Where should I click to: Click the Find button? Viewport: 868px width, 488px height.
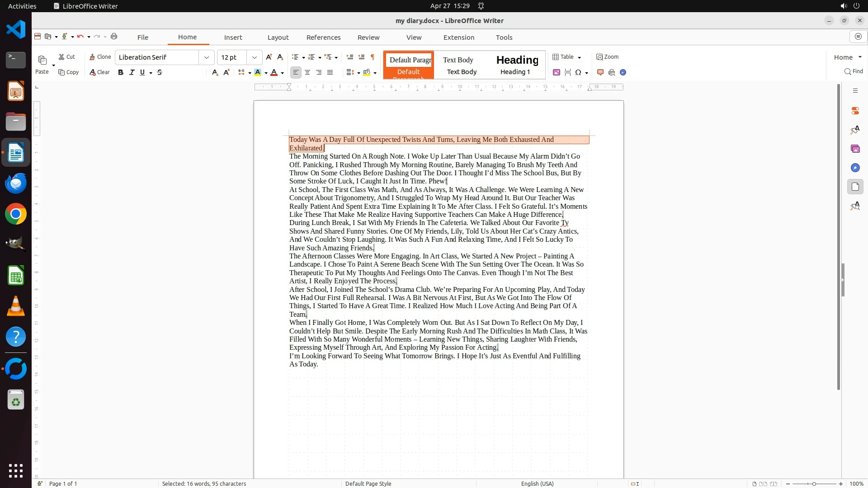point(854,71)
